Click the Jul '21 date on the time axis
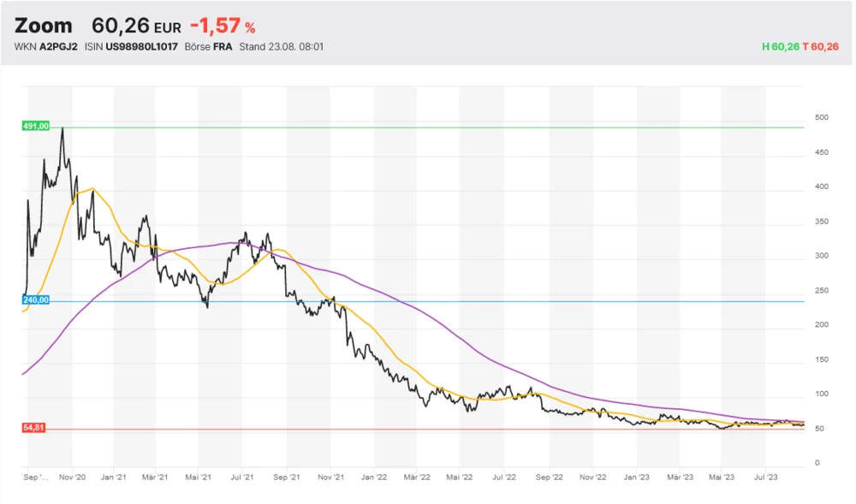The height and width of the screenshot is (504, 856). tap(242, 476)
